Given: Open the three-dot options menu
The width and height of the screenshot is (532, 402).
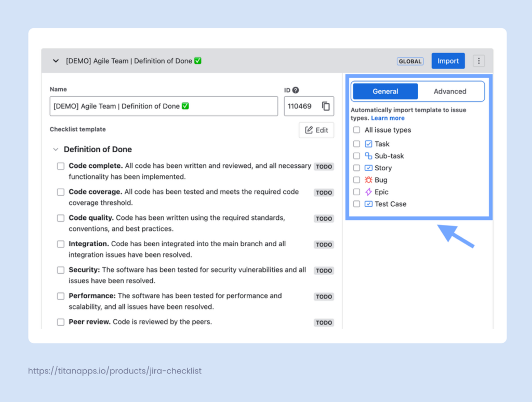Looking at the screenshot, I should point(478,61).
